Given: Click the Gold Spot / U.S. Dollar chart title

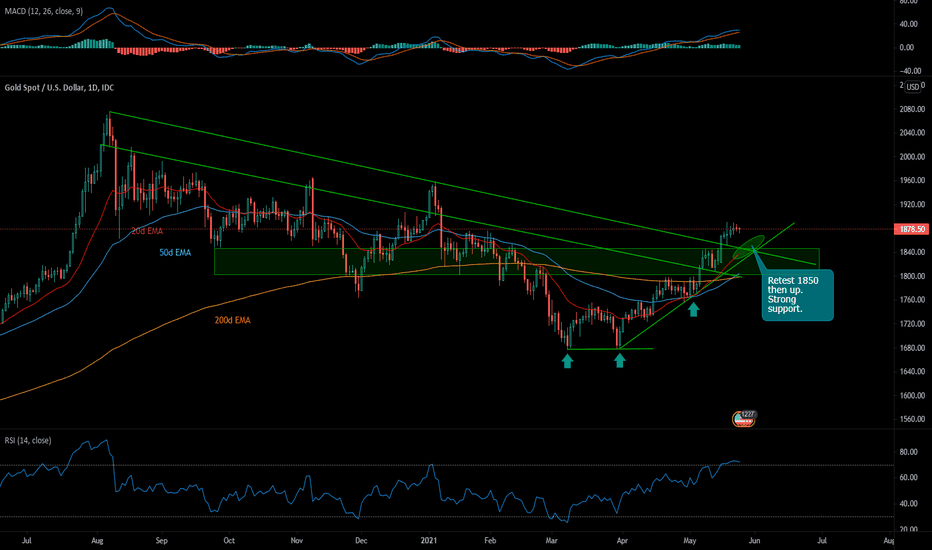Looking at the screenshot, I should (x=59, y=87).
